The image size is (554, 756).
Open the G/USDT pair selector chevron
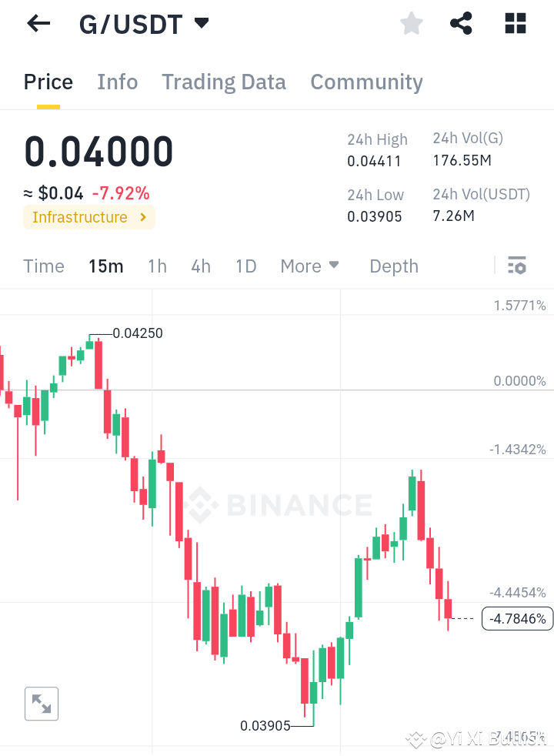(201, 23)
